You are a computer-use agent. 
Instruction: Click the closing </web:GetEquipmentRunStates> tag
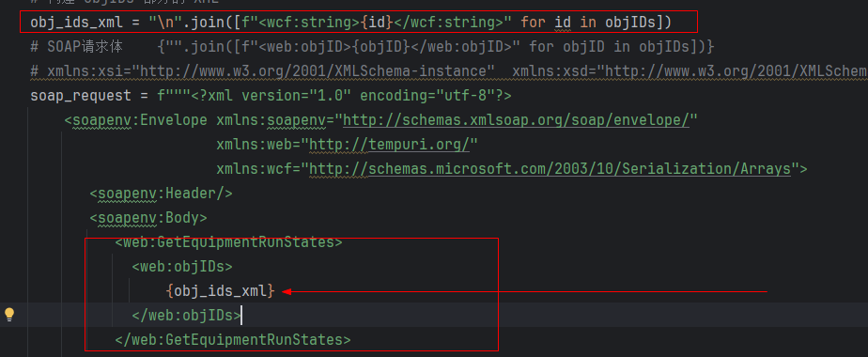pyautogui.click(x=233, y=339)
